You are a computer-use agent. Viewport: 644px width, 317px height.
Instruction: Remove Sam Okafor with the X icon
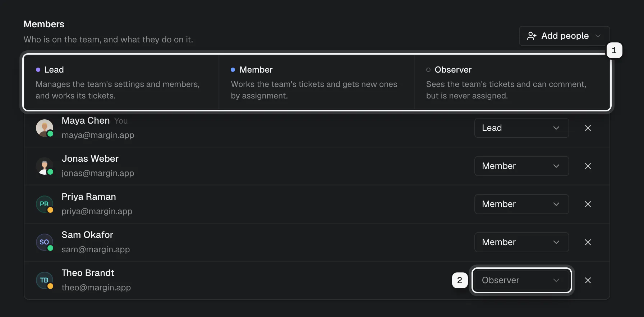588,242
